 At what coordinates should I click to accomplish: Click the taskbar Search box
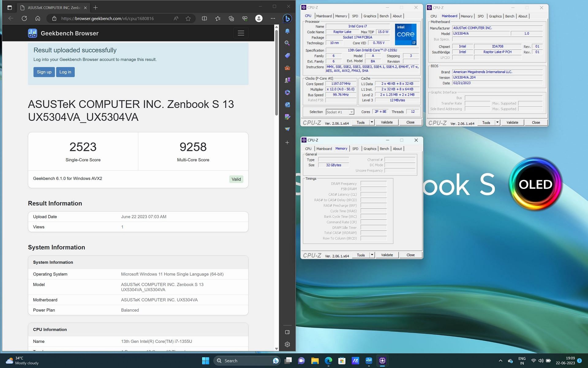(247, 361)
